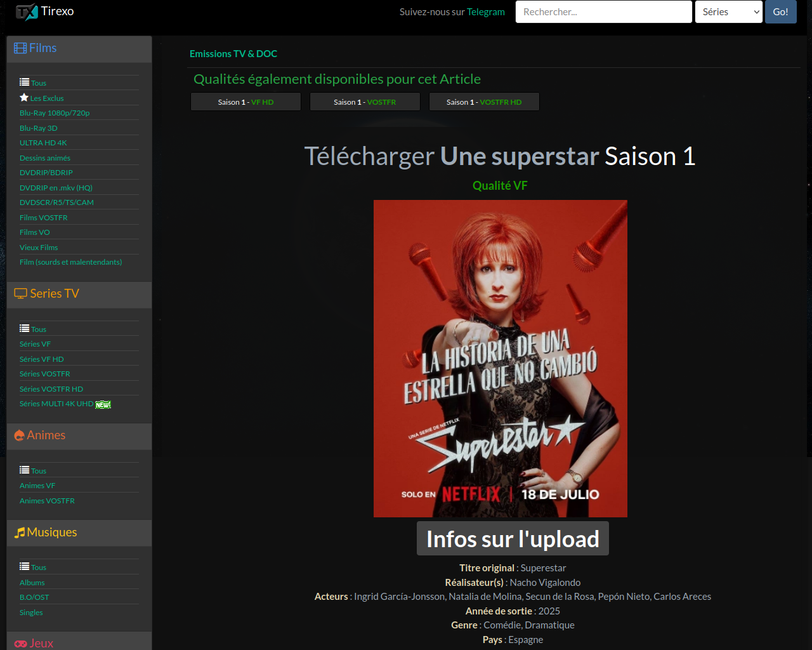Click the star icon beside Les Exclus
Image resolution: width=812 pixels, height=650 pixels.
24,98
